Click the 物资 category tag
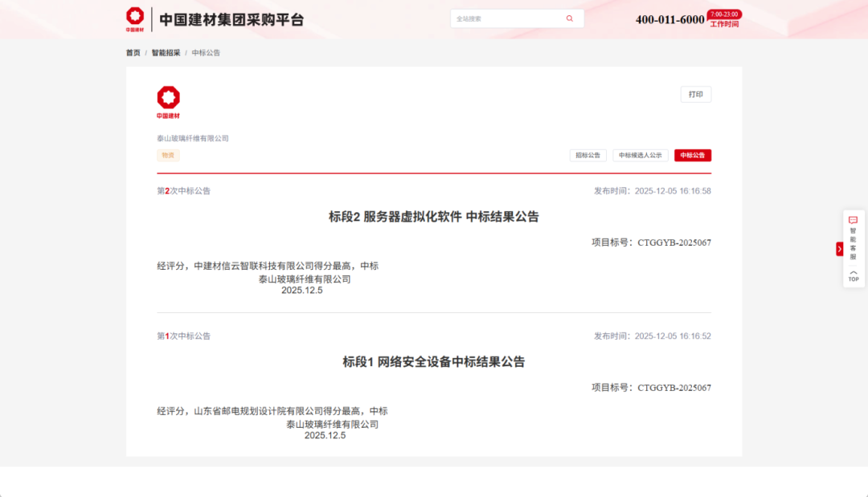 coord(168,155)
